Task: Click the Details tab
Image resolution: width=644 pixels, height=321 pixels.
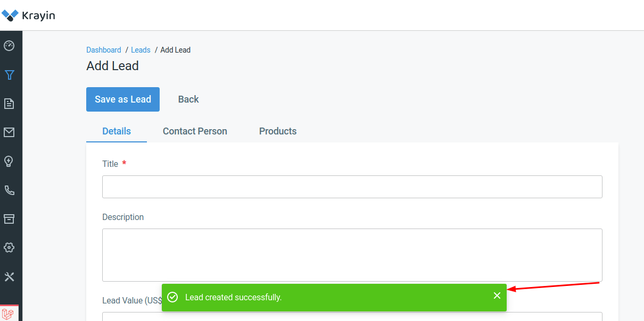Action: 116,131
